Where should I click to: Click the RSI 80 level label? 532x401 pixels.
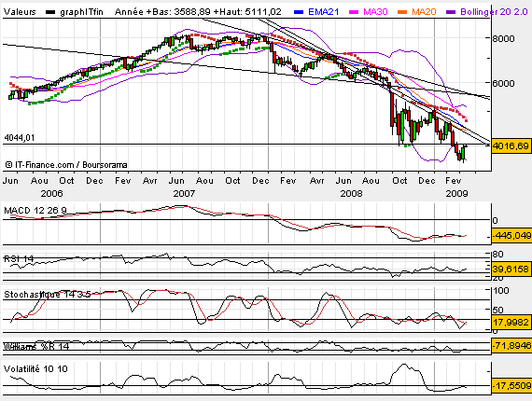[498, 255]
